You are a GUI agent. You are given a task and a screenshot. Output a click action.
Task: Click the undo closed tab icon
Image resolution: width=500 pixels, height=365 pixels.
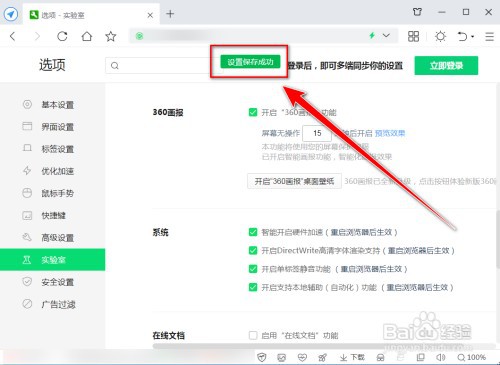point(462,36)
